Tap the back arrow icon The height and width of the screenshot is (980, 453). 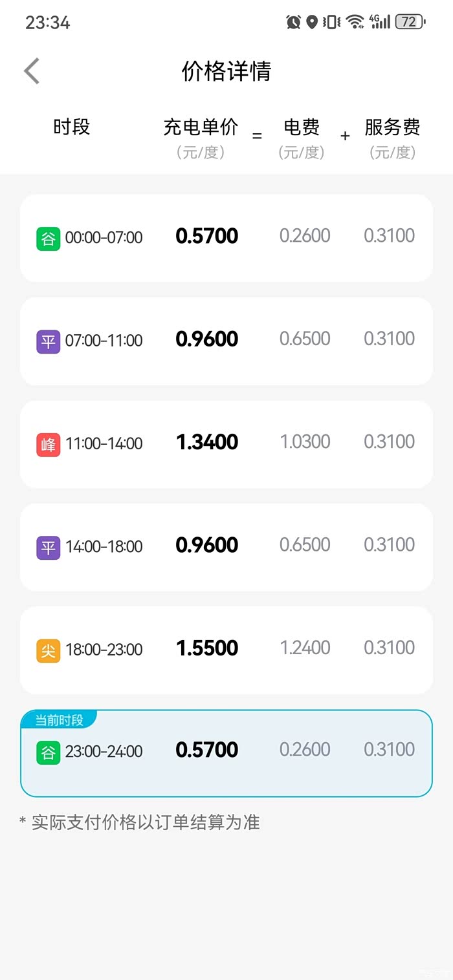[x=32, y=71]
